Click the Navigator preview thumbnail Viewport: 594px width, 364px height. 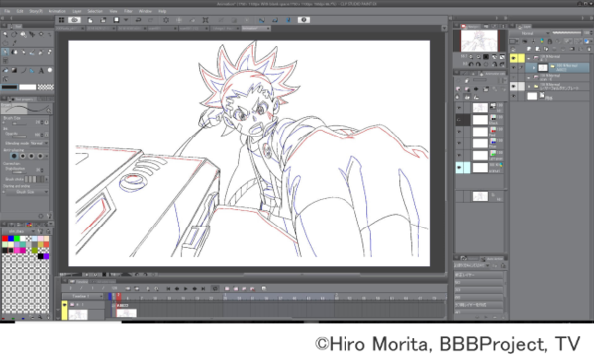pos(479,41)
